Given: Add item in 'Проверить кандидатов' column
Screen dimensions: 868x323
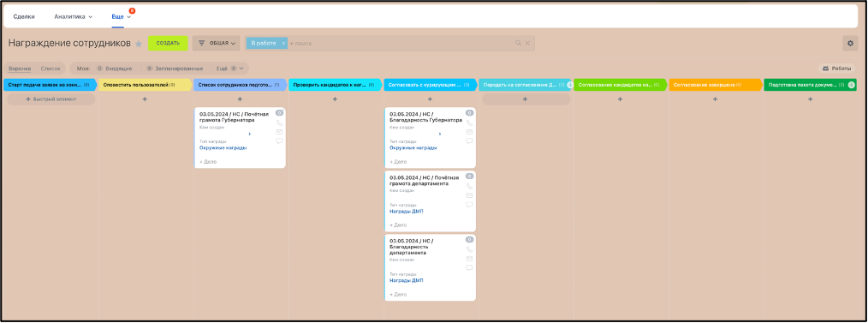Looking at the screenshot, I should click(x=335, y=99).
